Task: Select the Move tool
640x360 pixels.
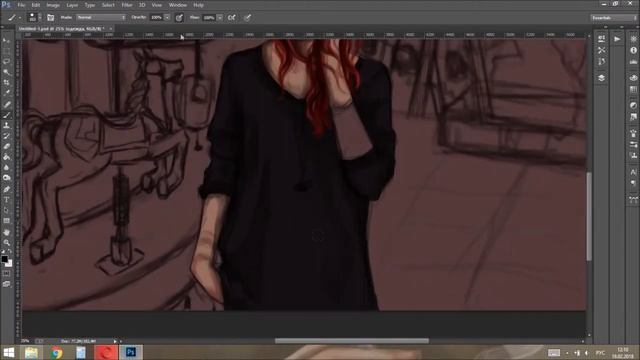Action: coord(7,40)
